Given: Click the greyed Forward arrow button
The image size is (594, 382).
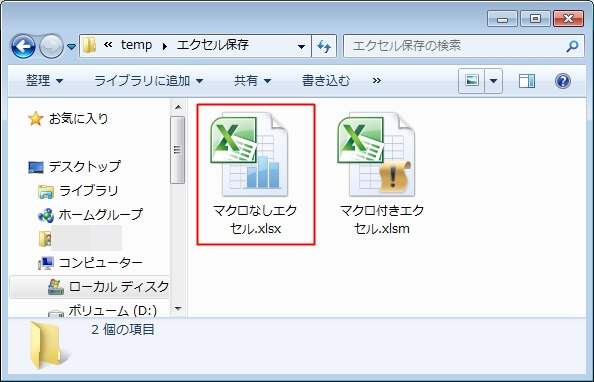Looking at the screenshot, I should point(51,46).
